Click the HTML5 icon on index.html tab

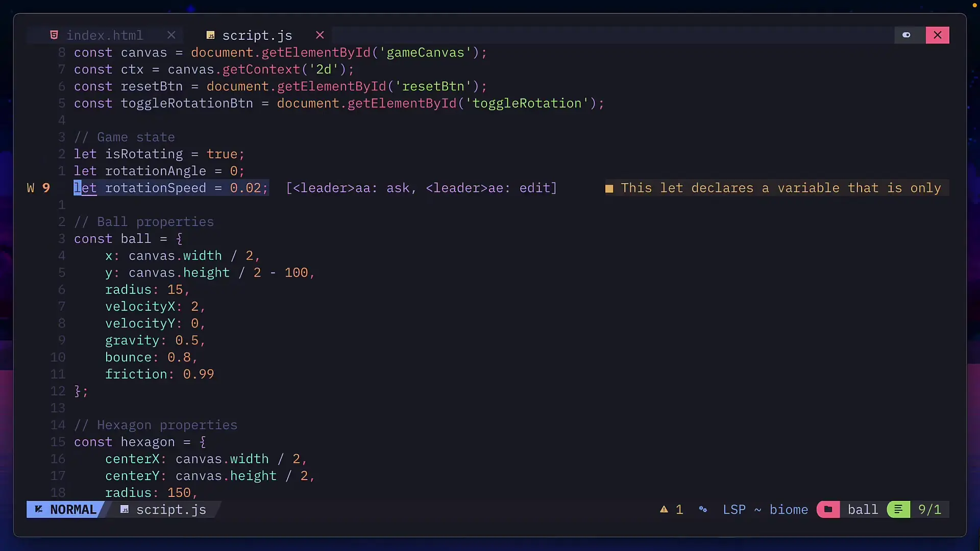[x=54, y=35]
